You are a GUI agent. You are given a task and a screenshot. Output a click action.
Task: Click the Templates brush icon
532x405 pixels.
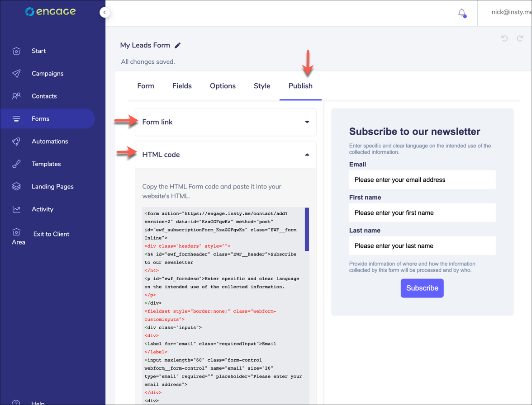coord(16,164)
